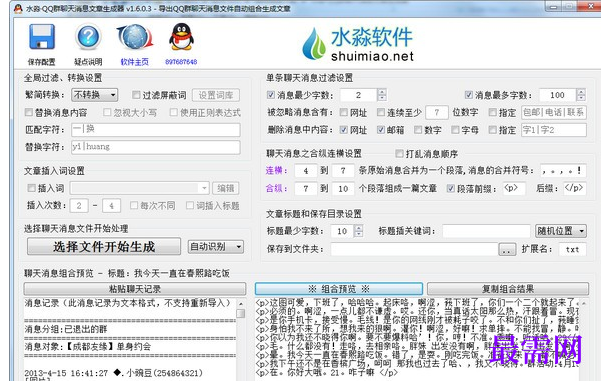Click the folder browse ".." button

coord(507,250)
